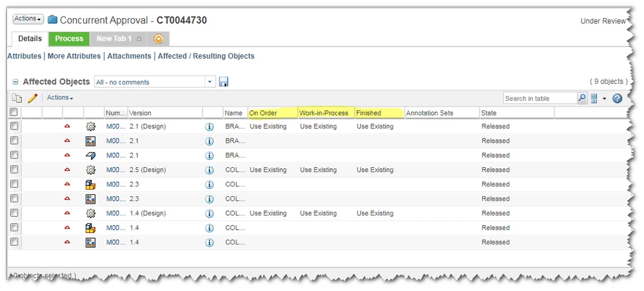This screenshot has height=291, width=644.
Task: Check the box for the 2.5 (Design) row
Action: [x=14, y=170]
